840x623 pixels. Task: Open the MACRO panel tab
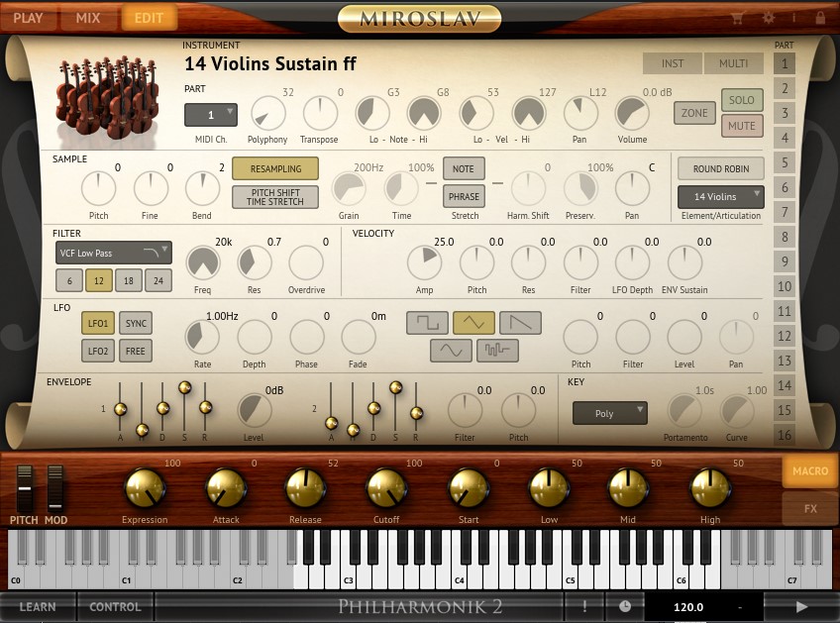click(810, 470)
